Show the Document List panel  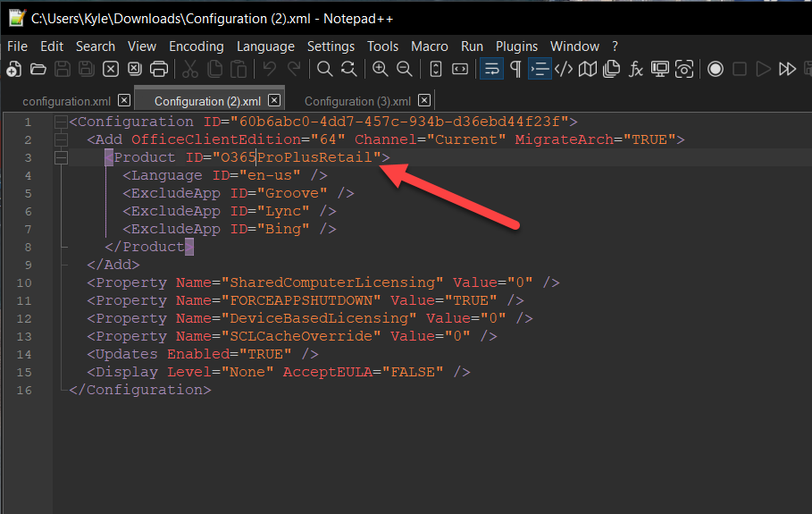[612, 69]
